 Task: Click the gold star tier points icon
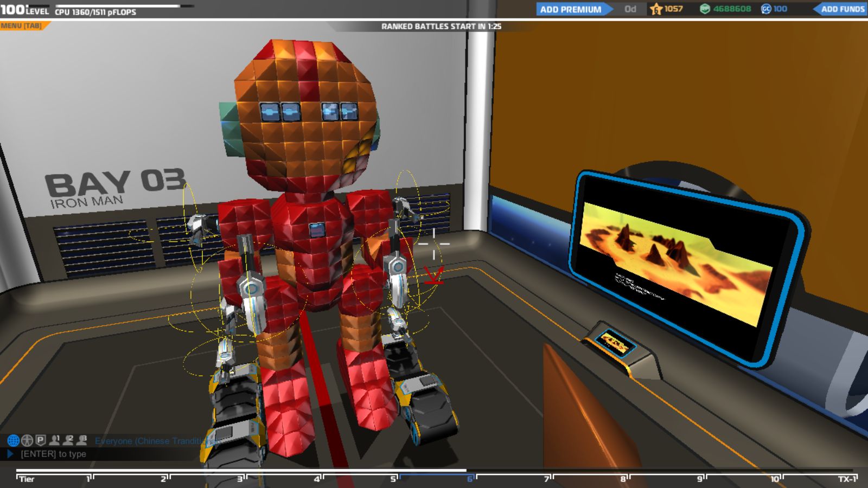(656, 9)
